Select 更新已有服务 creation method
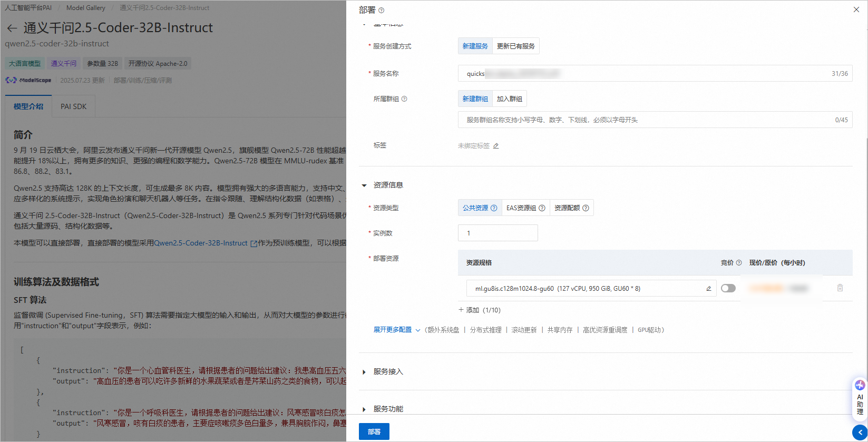Viewport: 868px width, 442px height. point(516,46)
